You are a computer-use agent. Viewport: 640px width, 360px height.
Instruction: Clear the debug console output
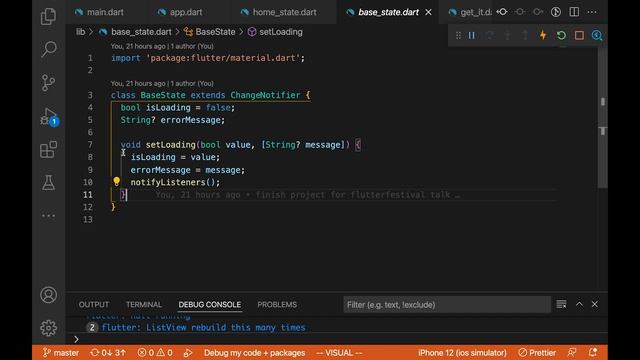pos(561,304)
